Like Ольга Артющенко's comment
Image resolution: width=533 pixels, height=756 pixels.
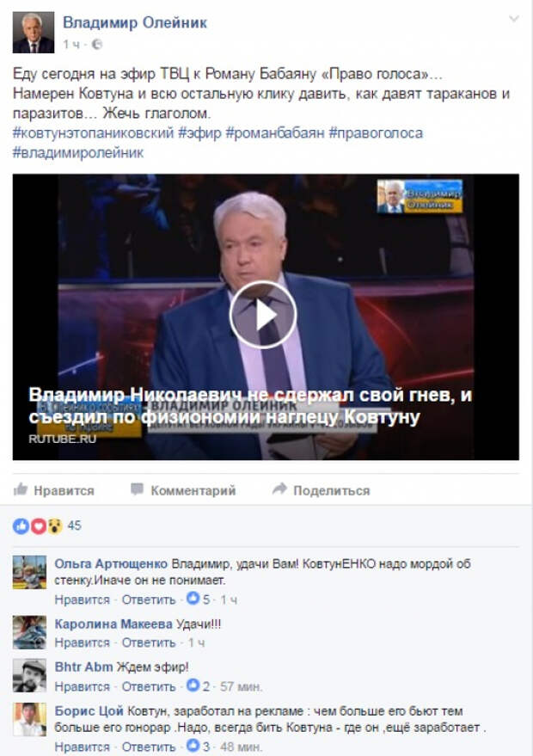tap(82, 599)
